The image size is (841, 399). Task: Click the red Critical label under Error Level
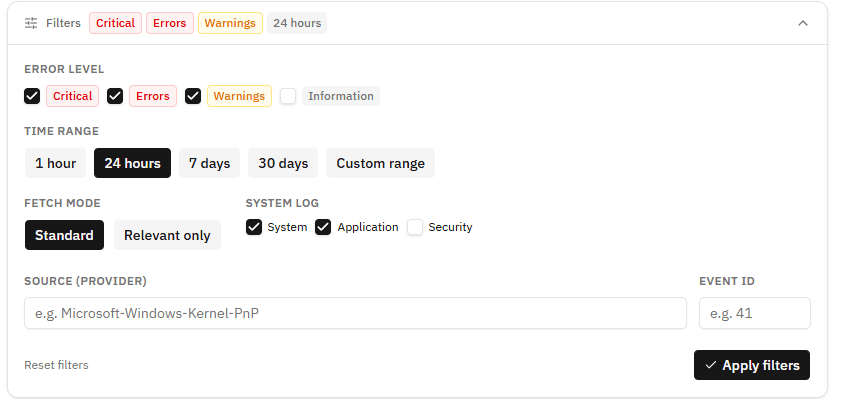[x=72, y=96]
